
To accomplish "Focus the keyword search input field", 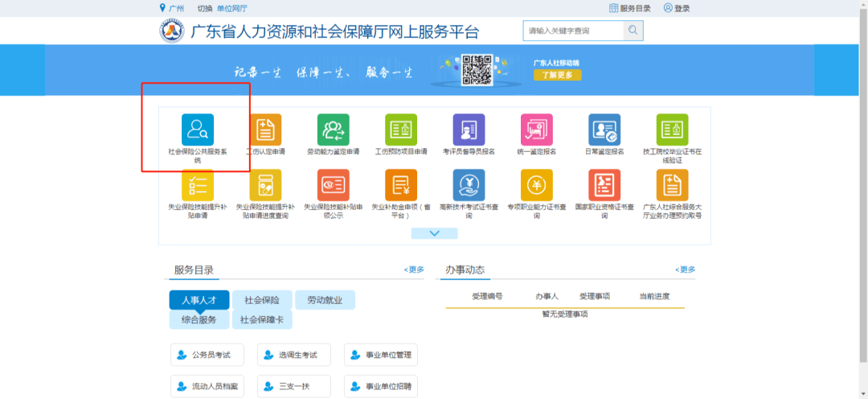I will click(572, 31).
